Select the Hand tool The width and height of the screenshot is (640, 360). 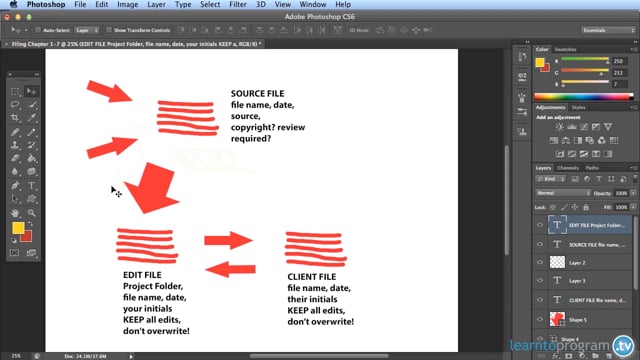pos(15,213)
